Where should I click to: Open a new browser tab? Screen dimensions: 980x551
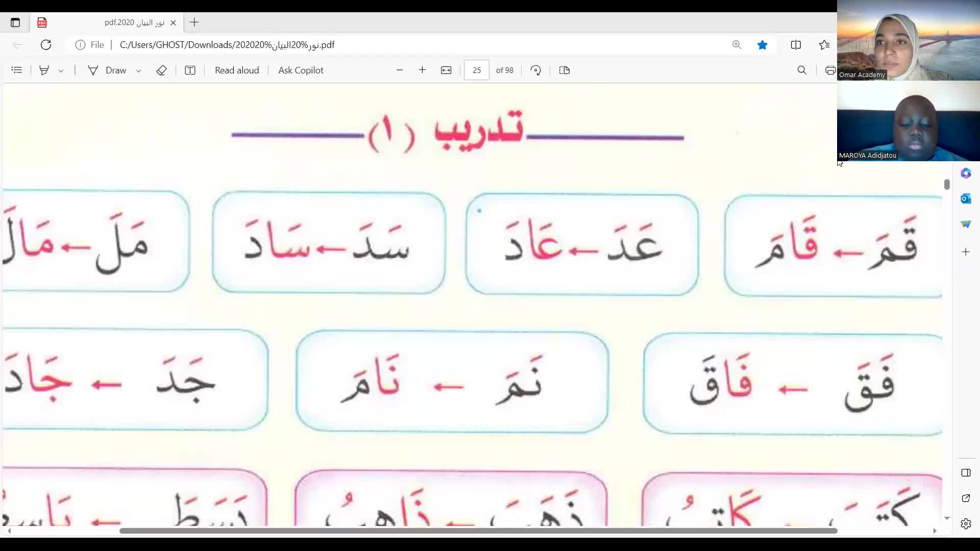pos(194,22)
